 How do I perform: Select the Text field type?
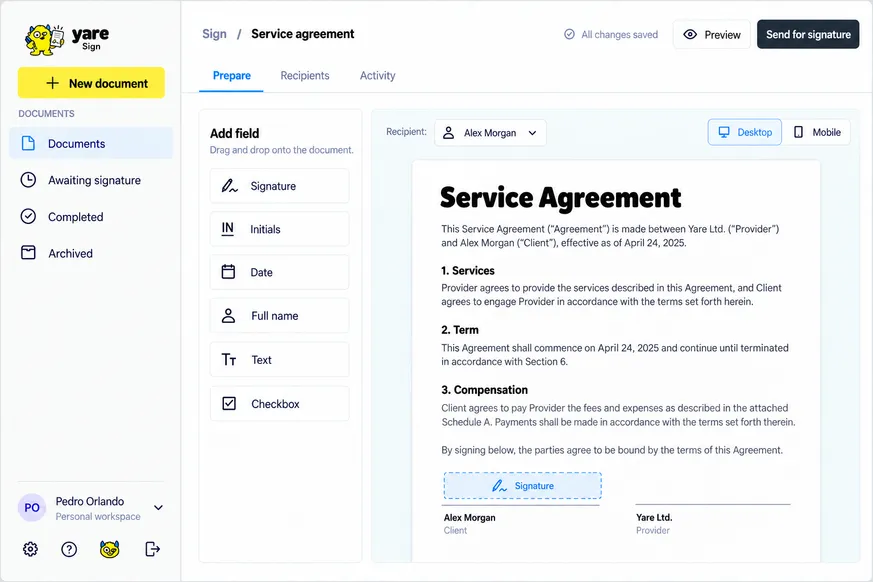pos(279,360)
